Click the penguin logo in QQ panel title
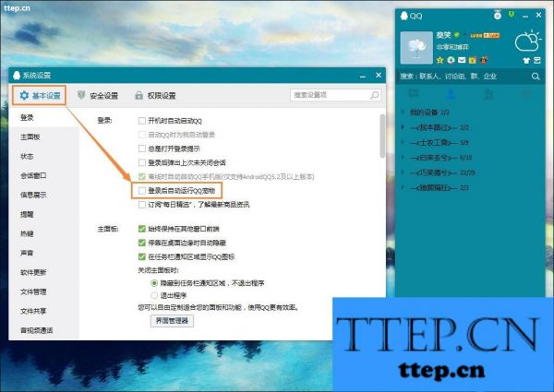The height and width of the screenshot is (392, 554). pos(403,16)
